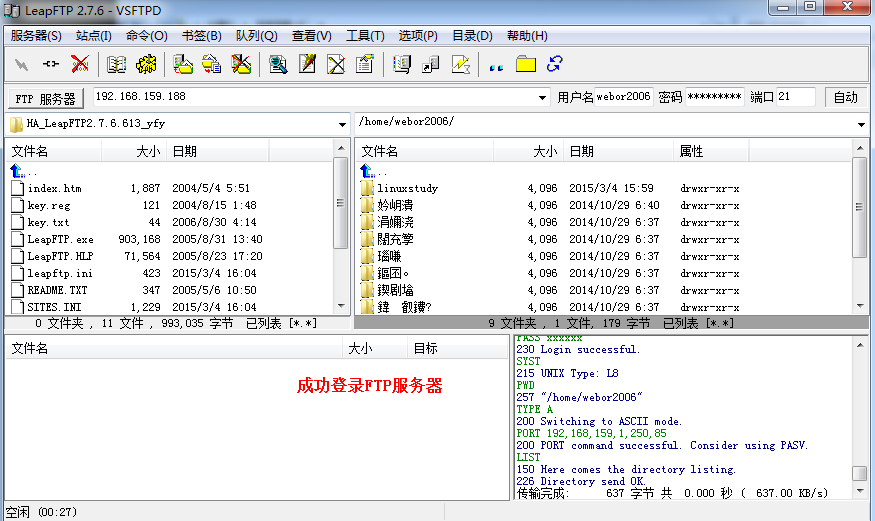This screenshot has height=521, width=875.
Task: Click the transfer files folder icon
Action: (x=182, y=64)
